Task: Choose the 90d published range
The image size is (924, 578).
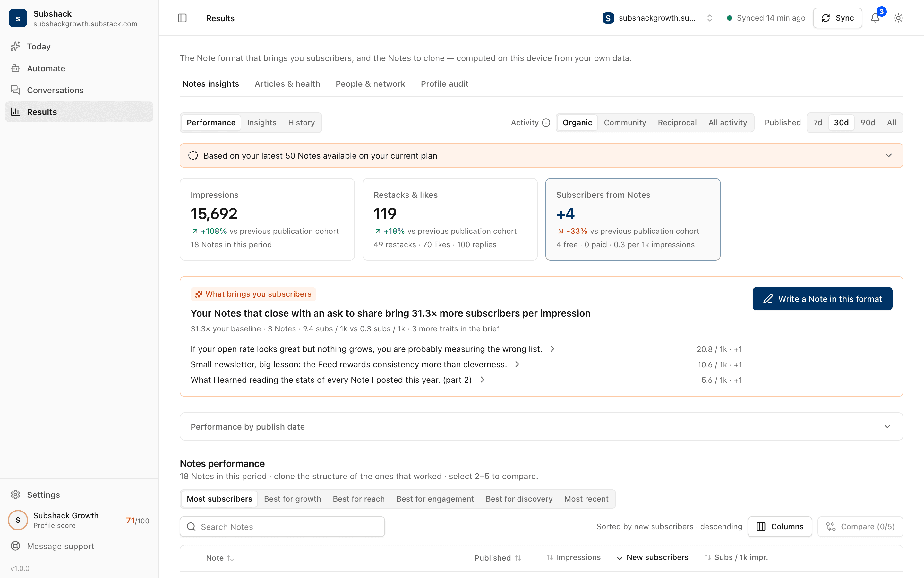Action: click(868, 123)
